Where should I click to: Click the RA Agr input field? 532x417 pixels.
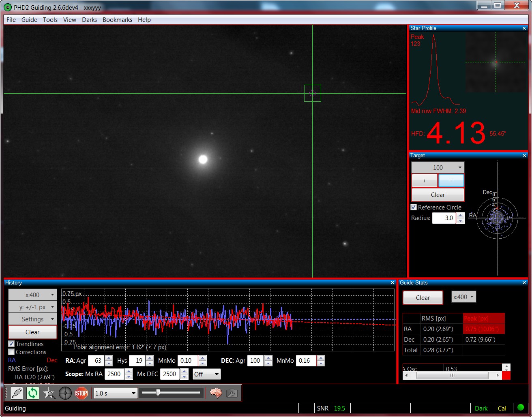96,361
